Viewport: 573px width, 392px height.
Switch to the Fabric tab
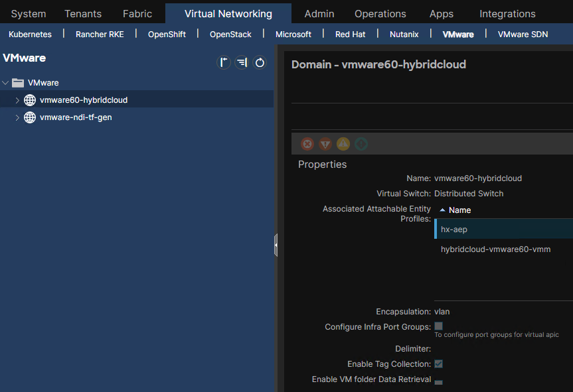click(x=137, y=14)
